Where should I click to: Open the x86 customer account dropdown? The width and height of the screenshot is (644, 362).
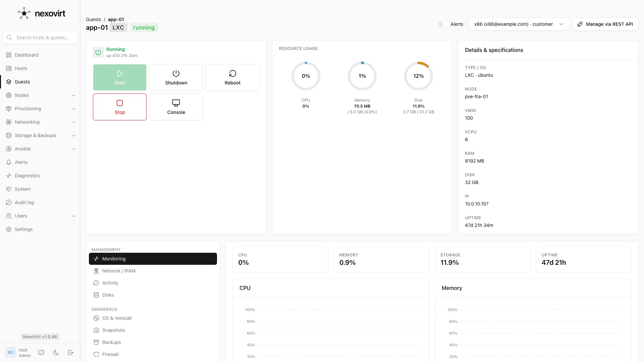coord(519,24)
